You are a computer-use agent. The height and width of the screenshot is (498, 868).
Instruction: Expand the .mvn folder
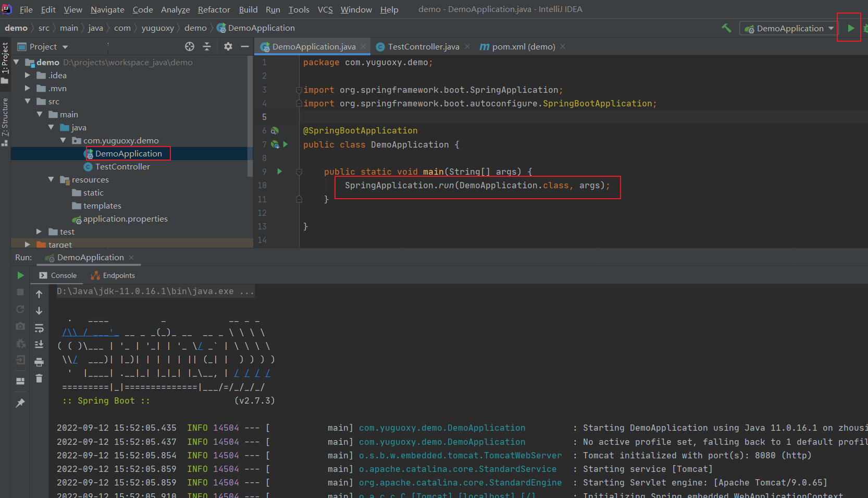tap(28, 88)
